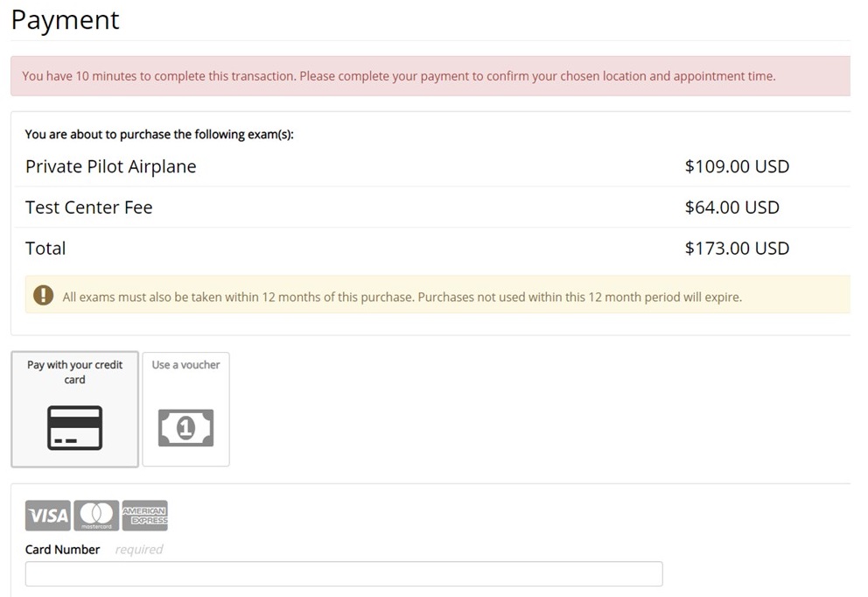This screenshot has width=868, height=597.
Task: Click the 10 minutes transaction alert message
Action: coord(398,76)
